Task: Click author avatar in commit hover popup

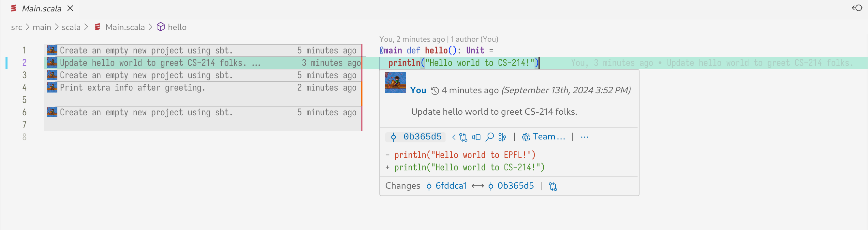Action: point(395,83)
